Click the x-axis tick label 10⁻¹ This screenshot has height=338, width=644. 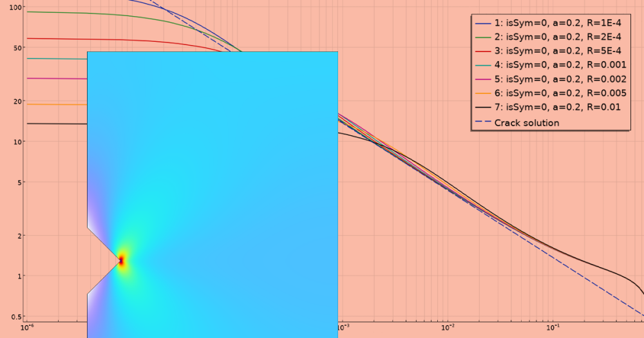tap(551, 328)
